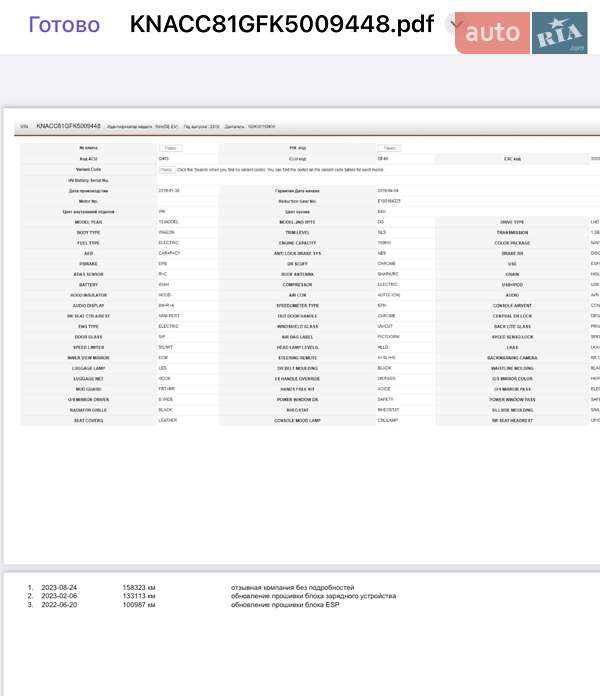This screenshot has width=600, height=696.
Task: Click the 158323 км mileage entry
Action: pyautogui.click(x=139, y=587)
